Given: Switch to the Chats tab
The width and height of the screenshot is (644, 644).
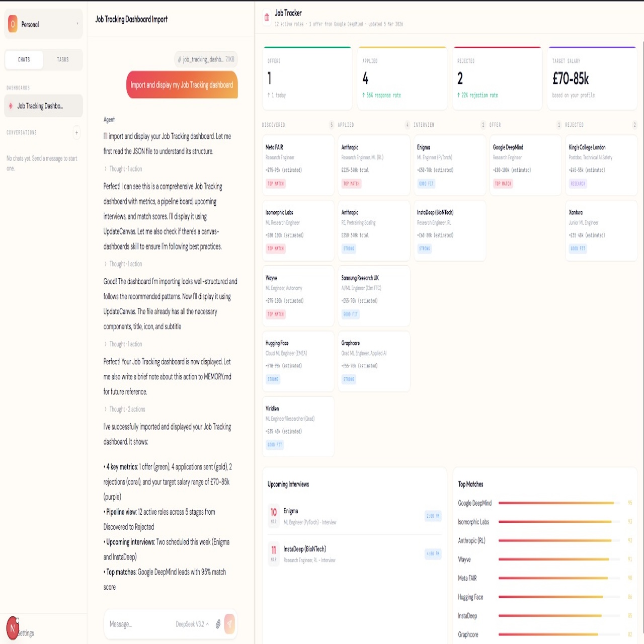Looking at the screenshot, I should coord(24,59).
